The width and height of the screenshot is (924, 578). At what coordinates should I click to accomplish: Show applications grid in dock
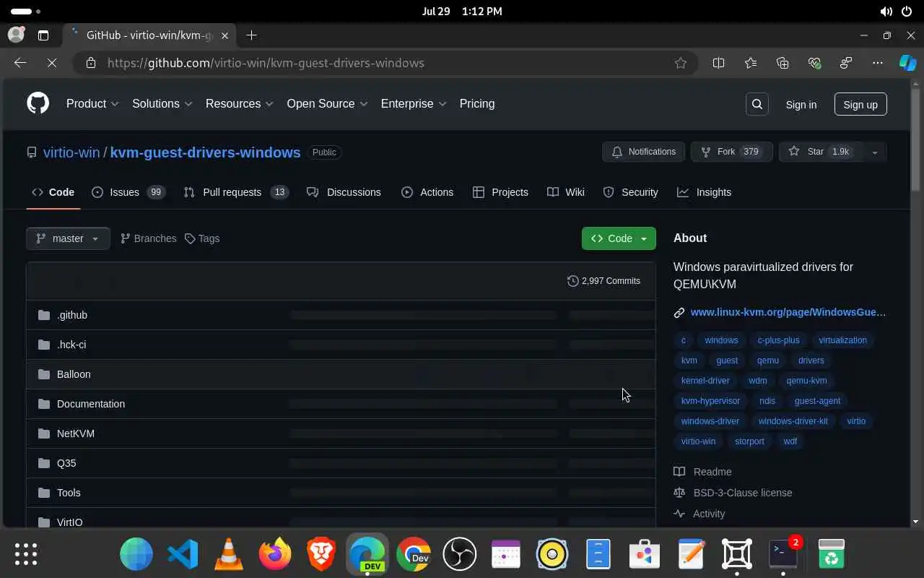pyautogui.click(x=26, y=554)
